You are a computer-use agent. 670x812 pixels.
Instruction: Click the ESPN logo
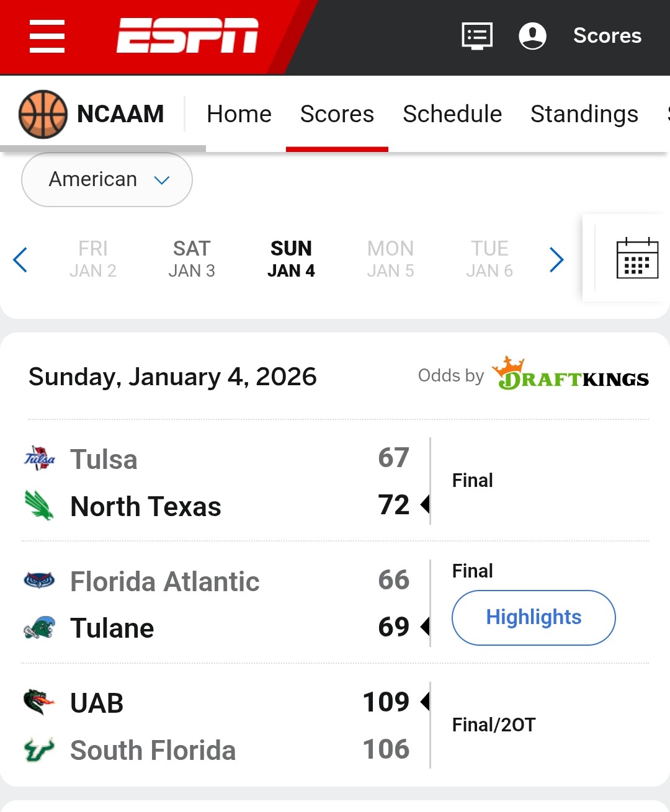click(x=187, y=35)
